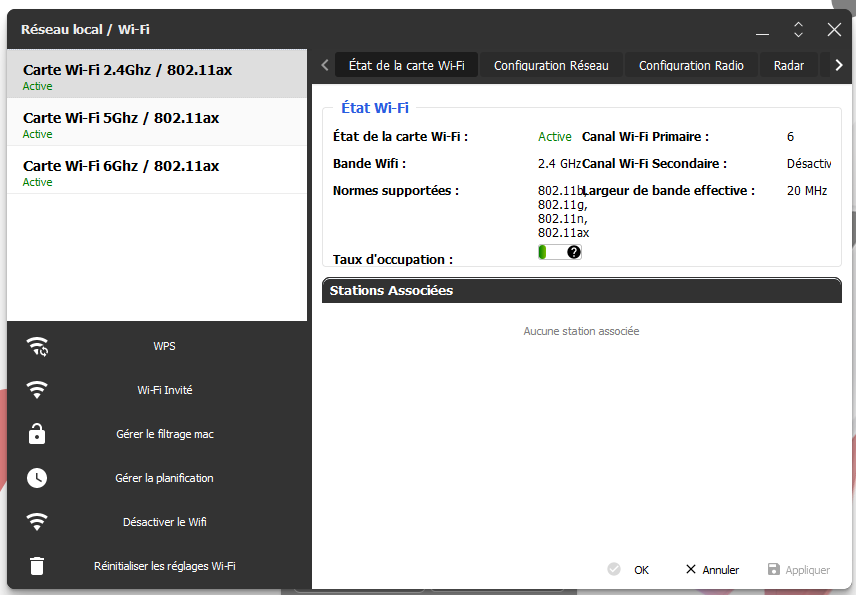Click Réinitialiser les réglages Wi-Fi

[x=157, y=566]
